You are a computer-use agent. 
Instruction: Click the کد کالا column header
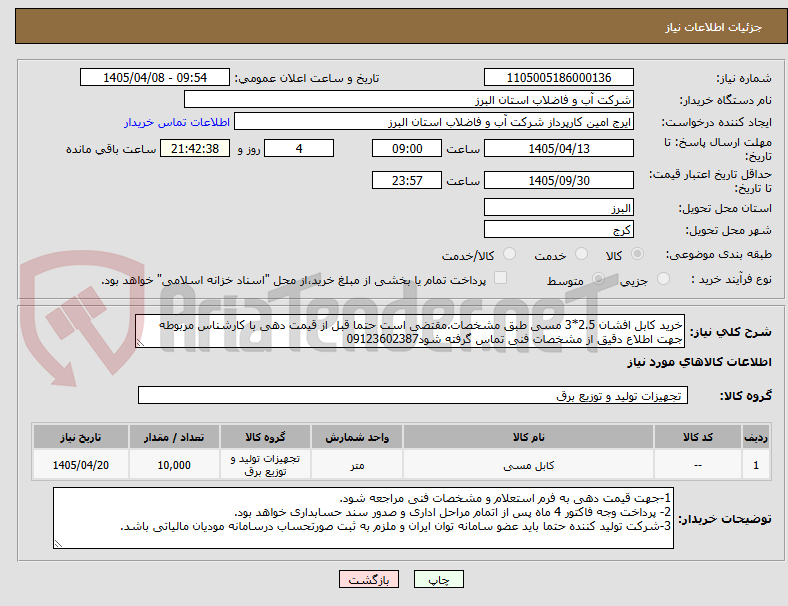tap(698, 437)
